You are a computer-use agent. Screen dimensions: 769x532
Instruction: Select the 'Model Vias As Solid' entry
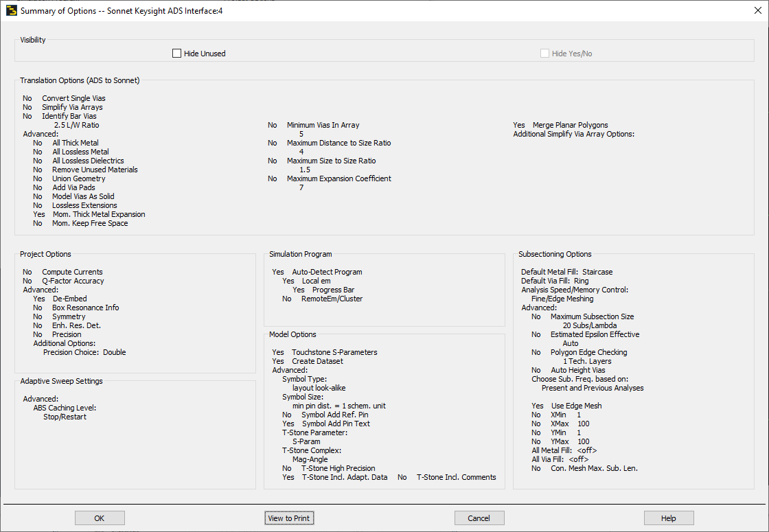tap(83, 196)
